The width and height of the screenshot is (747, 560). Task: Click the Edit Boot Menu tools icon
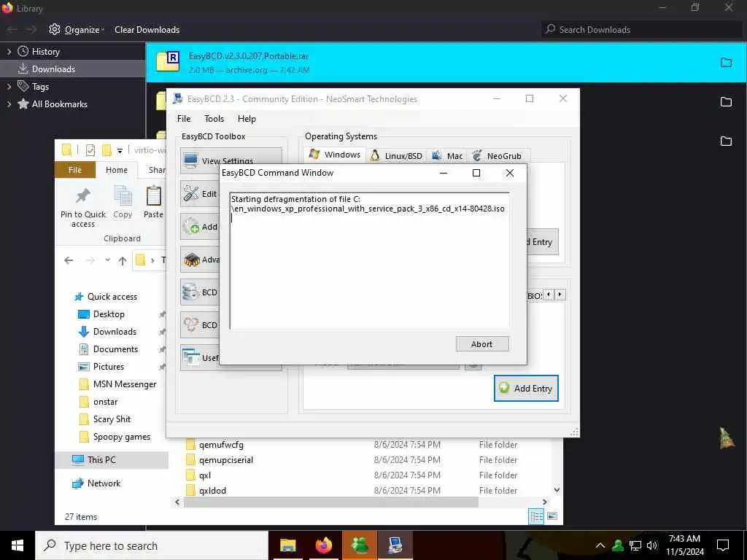(x=191, y=193)
